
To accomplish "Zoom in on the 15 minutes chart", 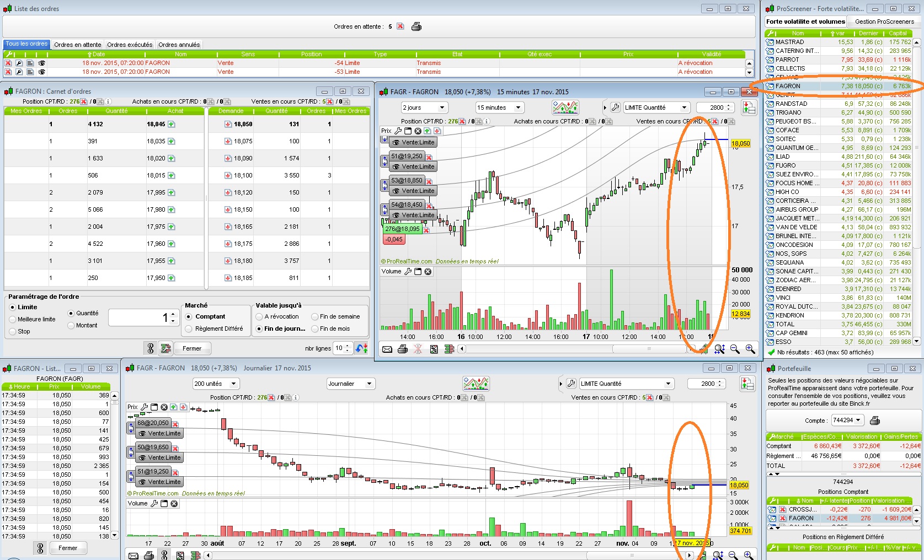I will click(750, 349).
